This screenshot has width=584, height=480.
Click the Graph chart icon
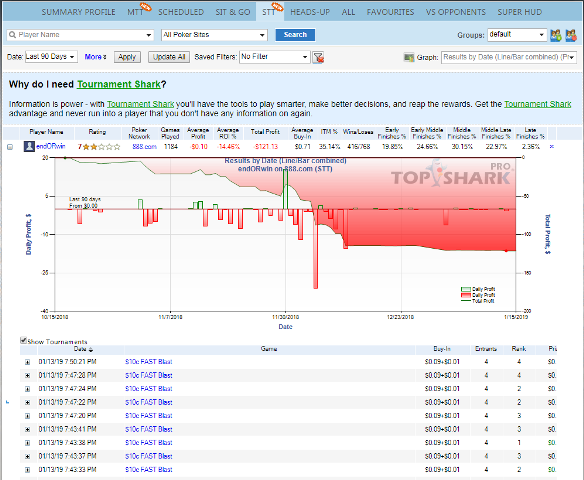(409, 57)
